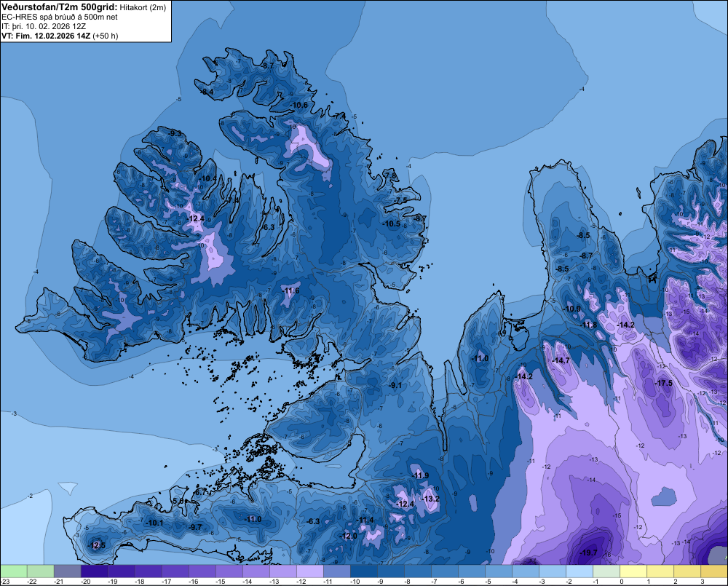Click the legend swatch above the -20 label
The width and height of the screenshot is (728, 586).
(x=94, y=571)
